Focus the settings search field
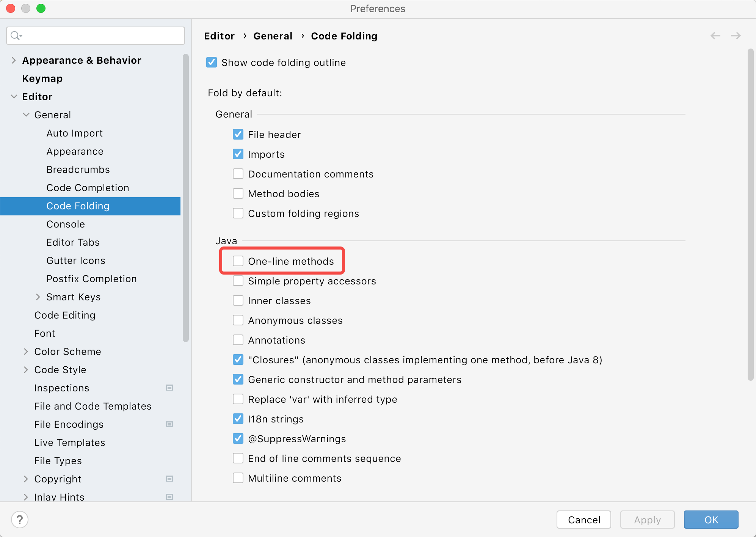Screen dimensions: 756x537 [102, 36]
